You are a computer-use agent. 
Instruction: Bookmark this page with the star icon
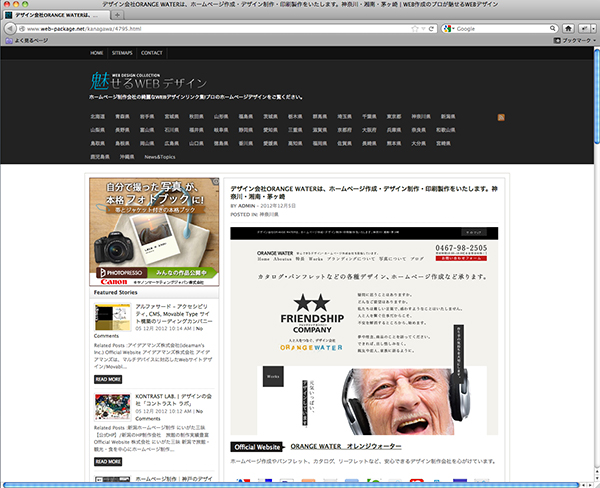click(x=415, y=29)
